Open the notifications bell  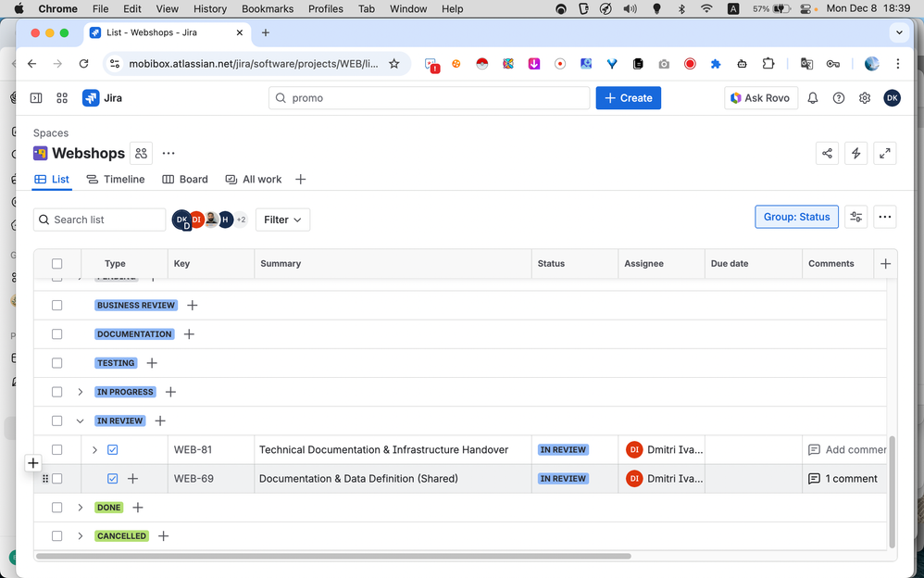[x=813, y=98]
